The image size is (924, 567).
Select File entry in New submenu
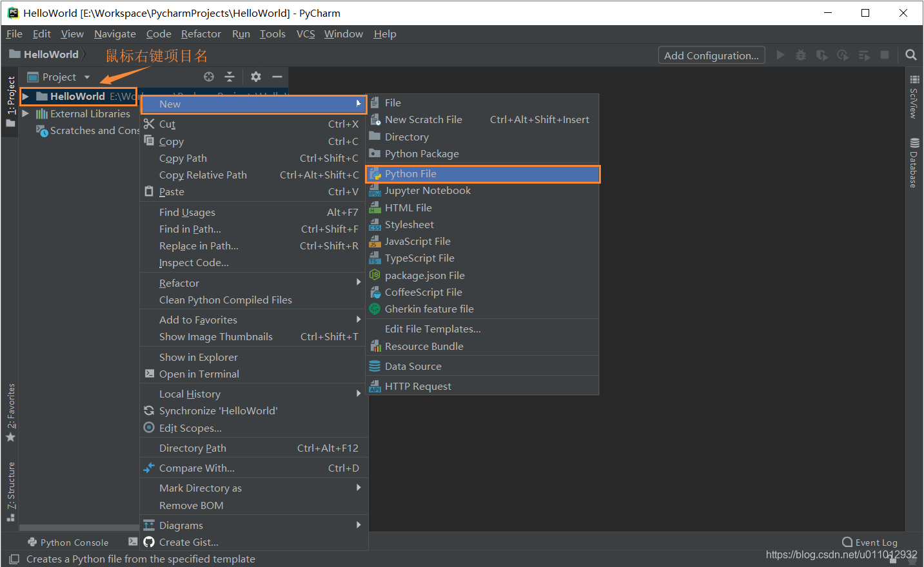(482, 102)
